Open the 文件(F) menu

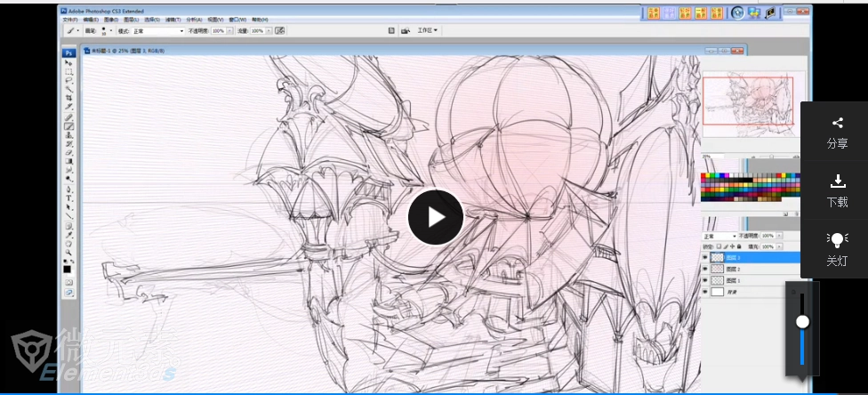70,19
